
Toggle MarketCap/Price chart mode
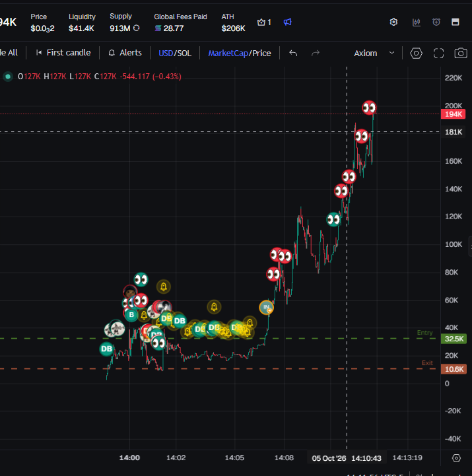click(x=240, y=53)
